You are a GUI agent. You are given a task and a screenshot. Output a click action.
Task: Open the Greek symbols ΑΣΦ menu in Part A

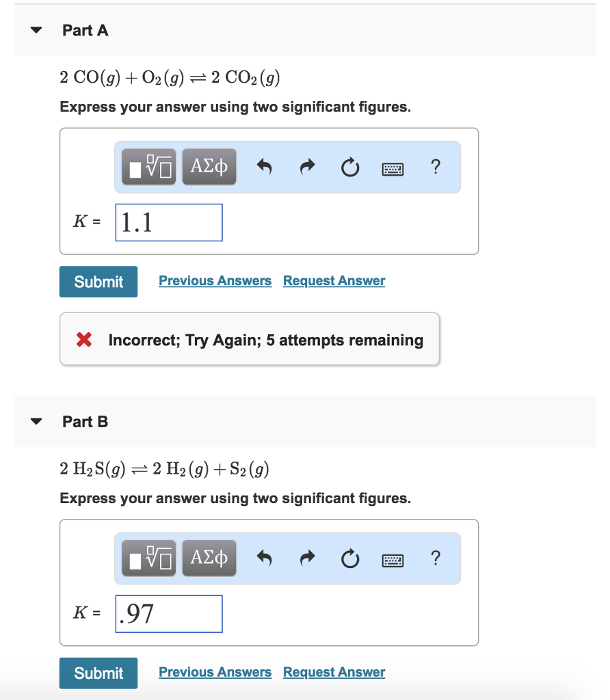point(209,166)
